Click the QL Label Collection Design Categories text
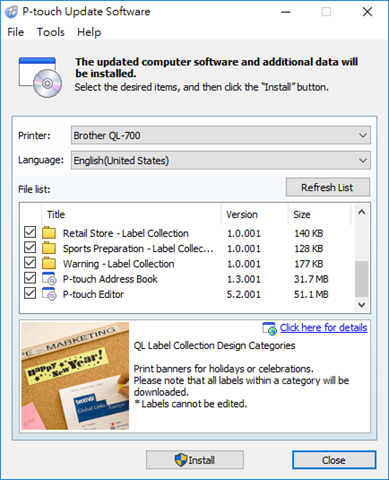389x480 pixels. coord(214,346)
